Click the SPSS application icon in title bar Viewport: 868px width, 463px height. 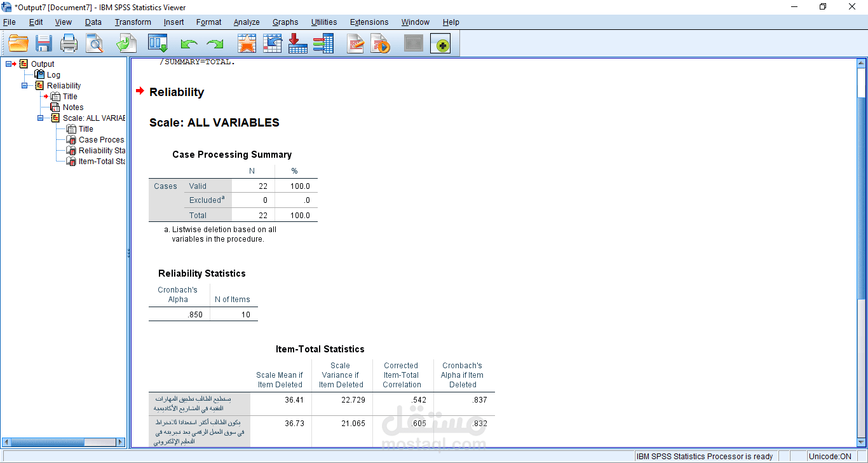[6, 8]
